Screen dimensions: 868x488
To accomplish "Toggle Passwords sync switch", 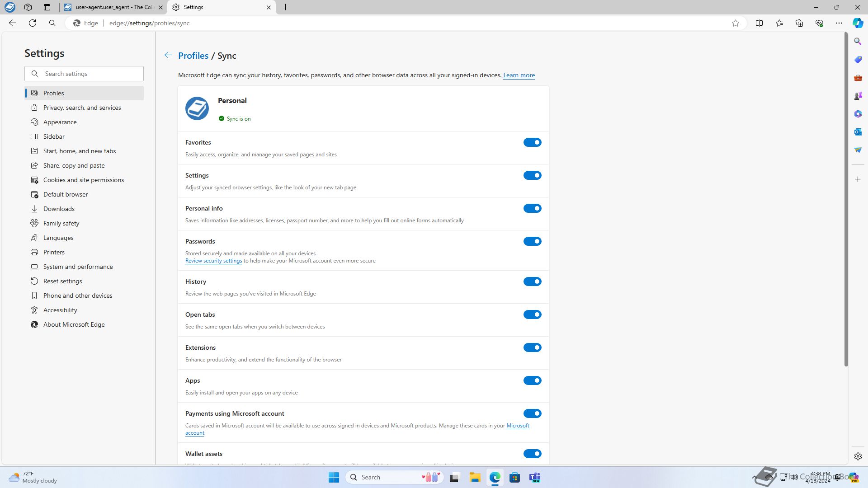I will [x=532, y=241].
